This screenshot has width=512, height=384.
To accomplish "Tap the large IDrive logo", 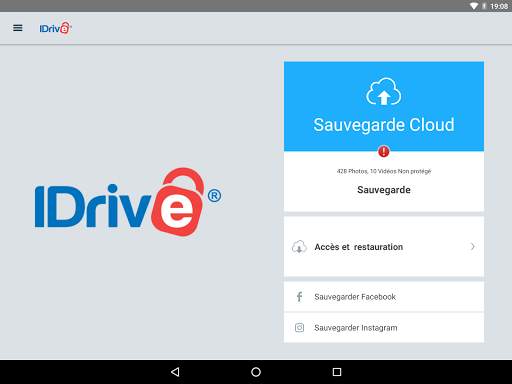I will coord(128,202).
